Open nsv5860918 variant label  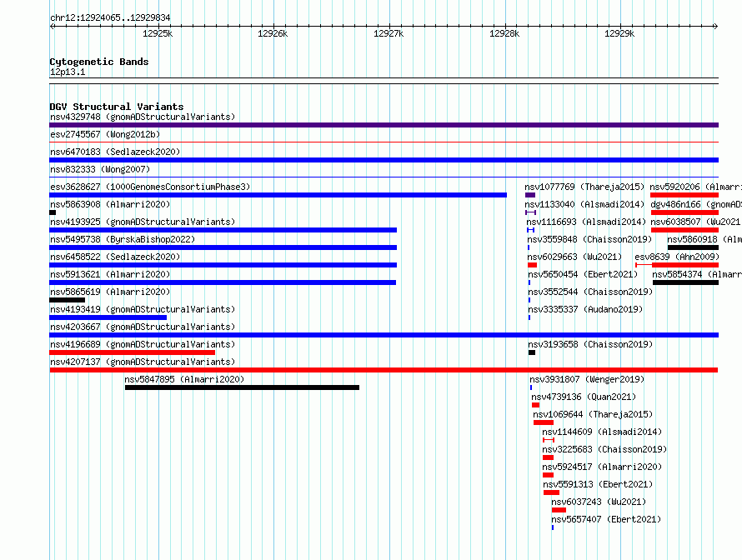click(704, 239)
